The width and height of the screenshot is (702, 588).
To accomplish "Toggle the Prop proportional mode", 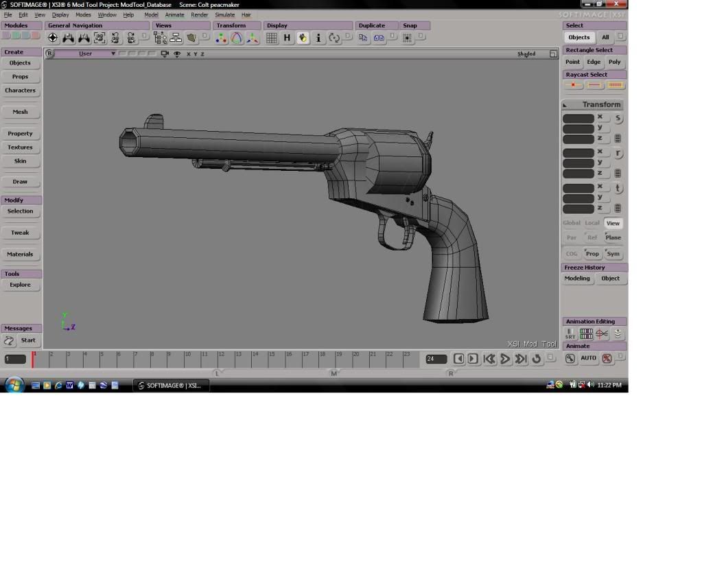I will (592, 254).
